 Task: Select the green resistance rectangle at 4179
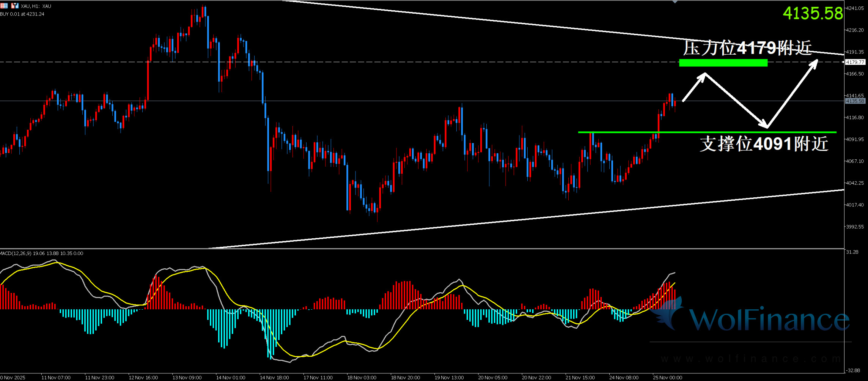pos(723,63)
